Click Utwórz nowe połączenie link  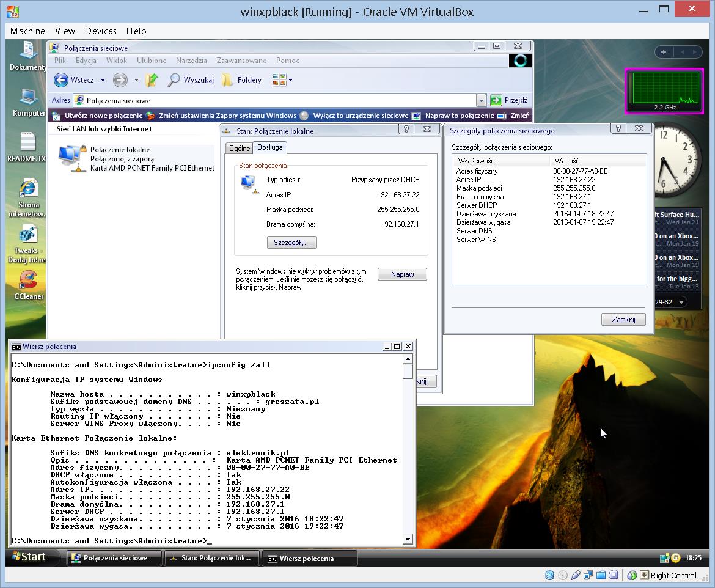coord(98,116)
